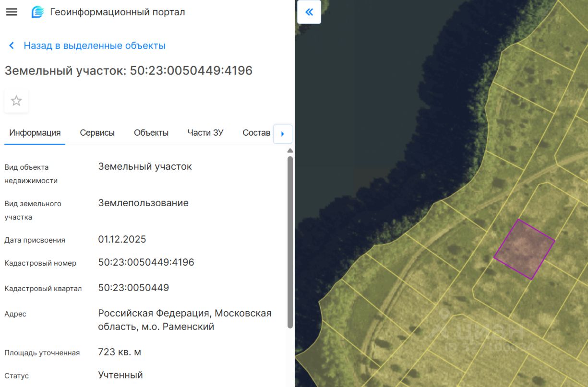Click the label 'Кадастровый квартал'
Image resolution: width=588 pixels, height=387 pixels.
(43, 289)
